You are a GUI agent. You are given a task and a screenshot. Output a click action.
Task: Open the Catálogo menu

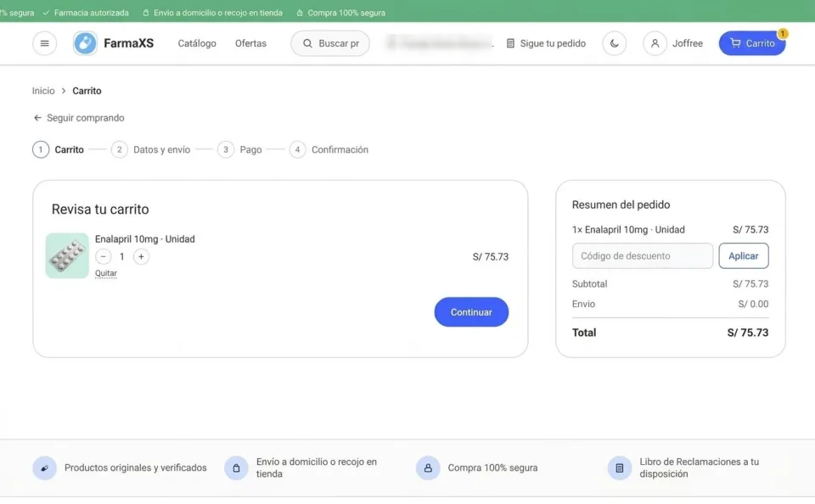click(x=197, y=43)
